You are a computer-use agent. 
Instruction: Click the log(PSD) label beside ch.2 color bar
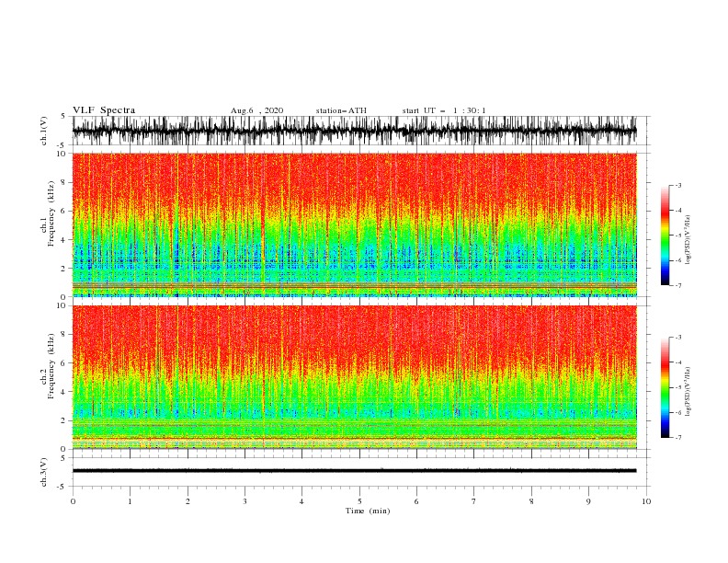pyautogui.click(x=688, y=391)
